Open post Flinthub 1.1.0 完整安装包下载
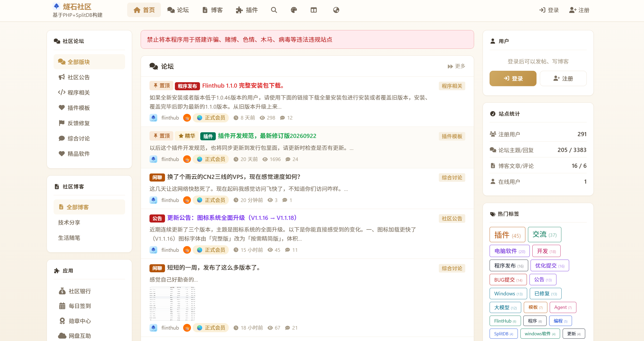The height and width of the screenshot is (341, 644). tap(244, 86)
